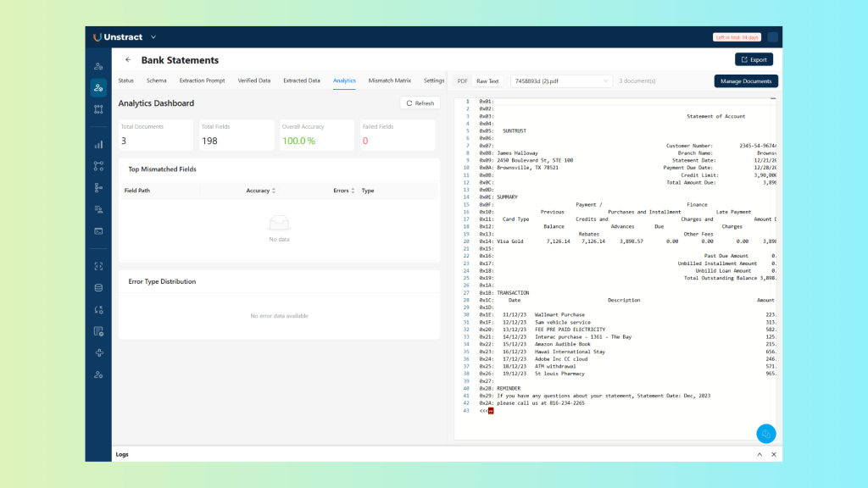This screenshot has height=488, width=868.
Task: Refresh the Analytics Dashboard
Action: (x=420, y=103)
